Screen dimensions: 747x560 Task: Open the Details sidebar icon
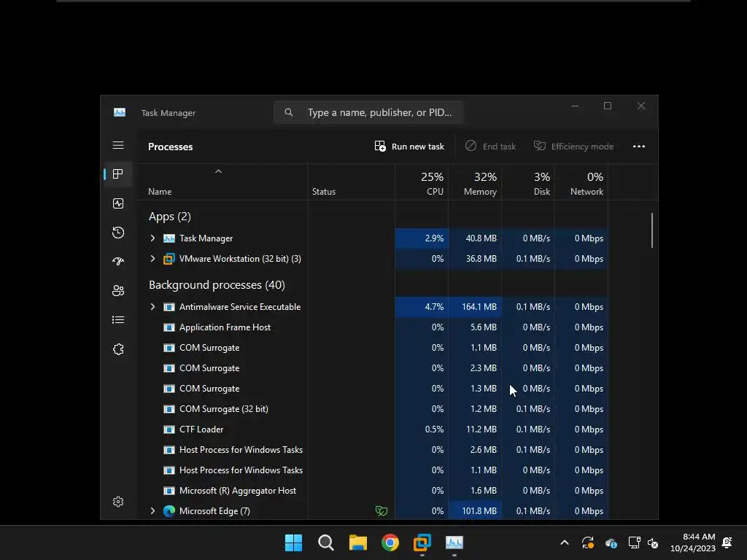click(x=118, y=320)
